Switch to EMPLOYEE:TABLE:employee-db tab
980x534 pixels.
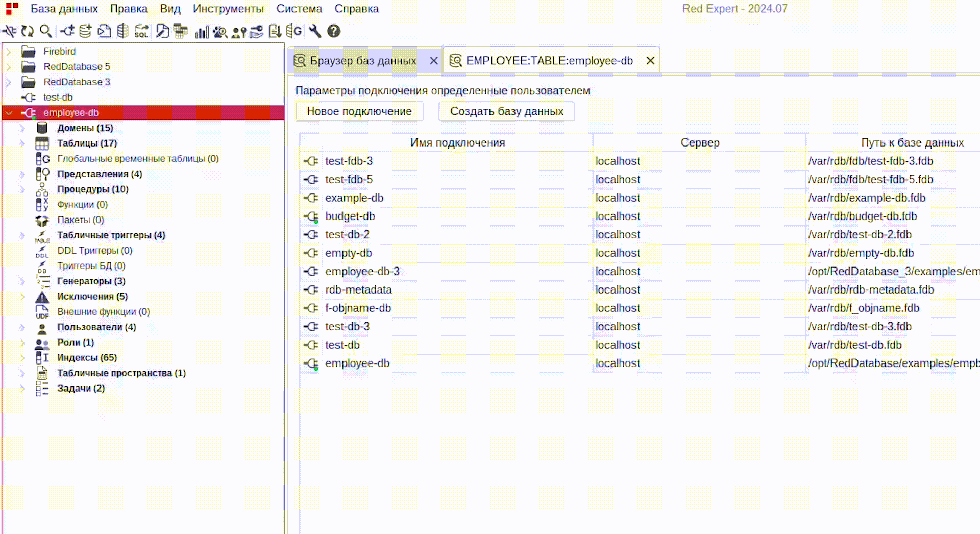coord(549,61)
